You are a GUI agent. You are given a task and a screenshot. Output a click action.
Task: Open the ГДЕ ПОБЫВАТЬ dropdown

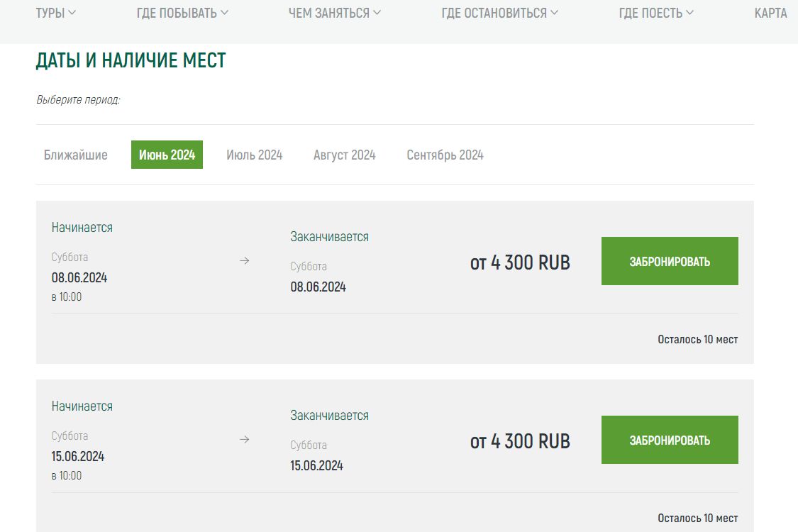[x=182, y=13]
